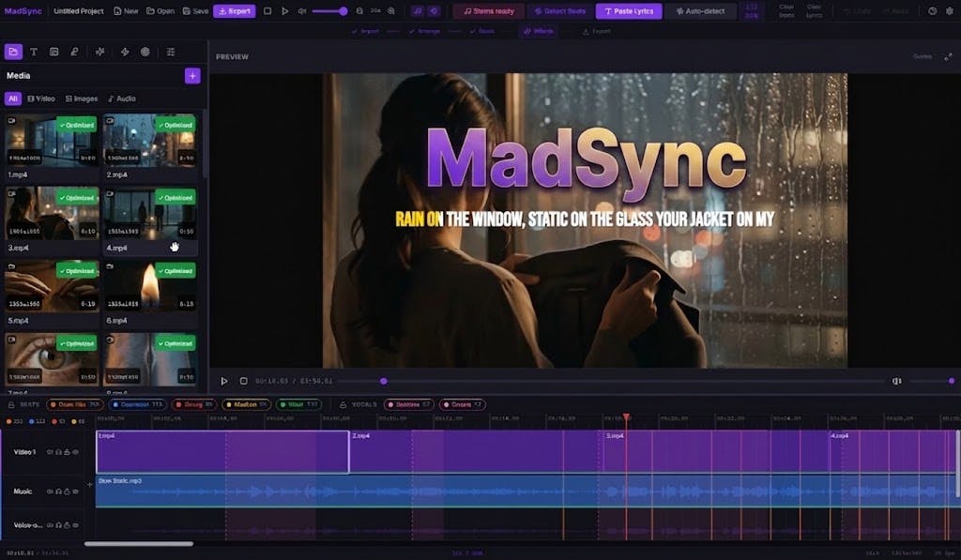Screen dimensions: 961x560
Task: Click the New project button
Action: coord(127,11)
